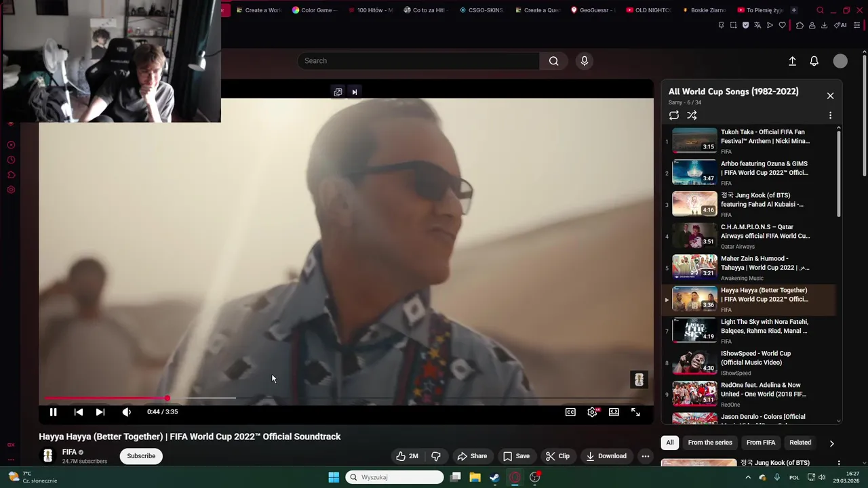
Task: Share the video
Action: (472, 456)
